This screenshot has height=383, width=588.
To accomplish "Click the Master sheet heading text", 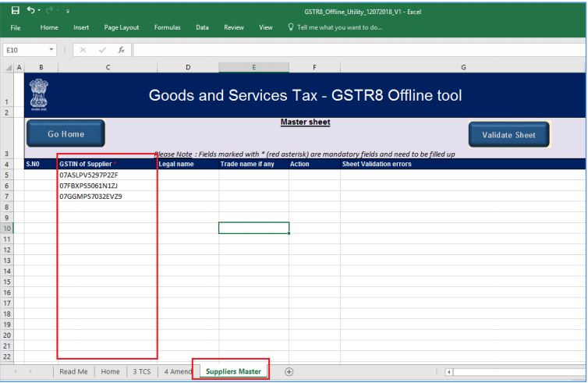I will 305,122.
